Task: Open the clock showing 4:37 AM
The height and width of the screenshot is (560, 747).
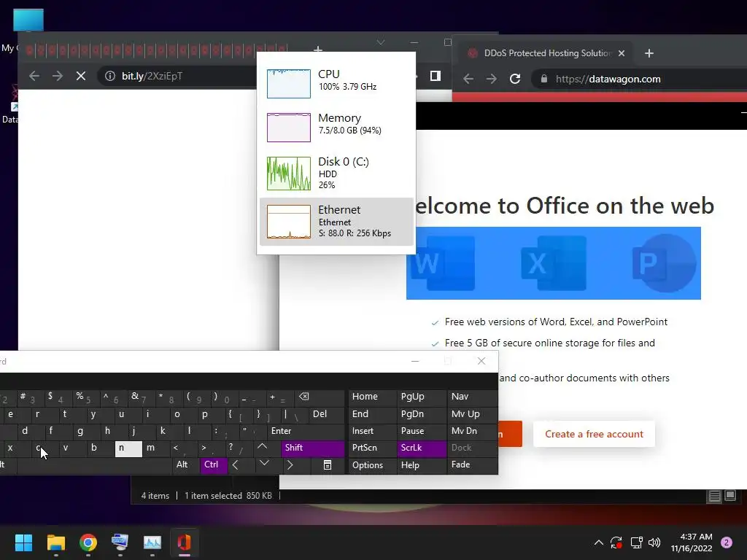Action: pos(692,542)
